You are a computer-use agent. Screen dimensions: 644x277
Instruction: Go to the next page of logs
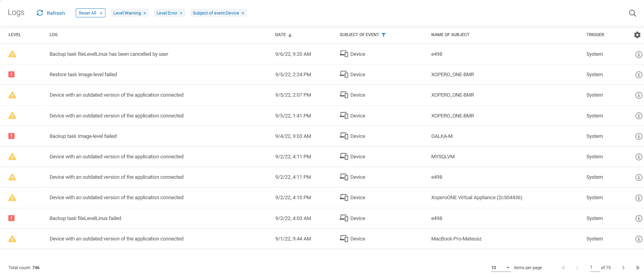[623, 268]
